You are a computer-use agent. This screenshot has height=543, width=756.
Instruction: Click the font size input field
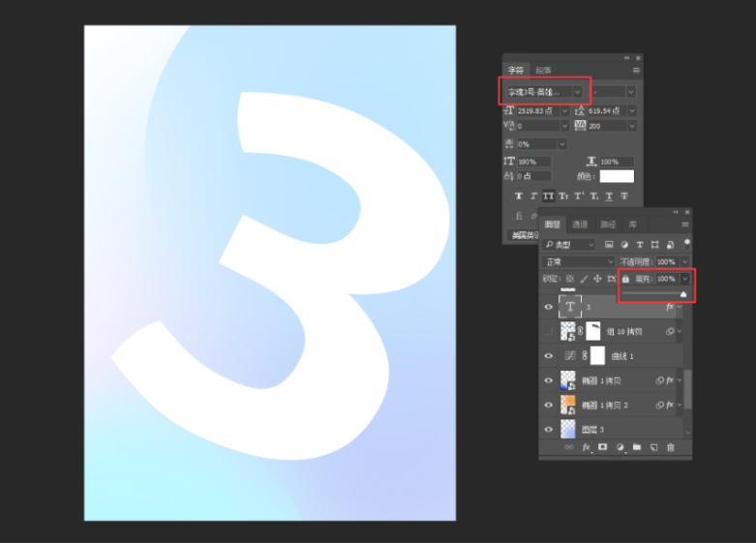tap(535, 111)
